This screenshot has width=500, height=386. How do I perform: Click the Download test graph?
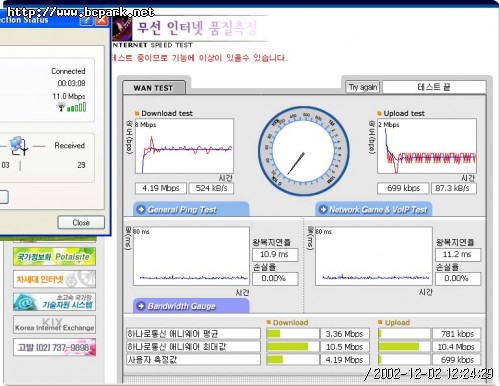pyautogui.click(x=184, y=146)
